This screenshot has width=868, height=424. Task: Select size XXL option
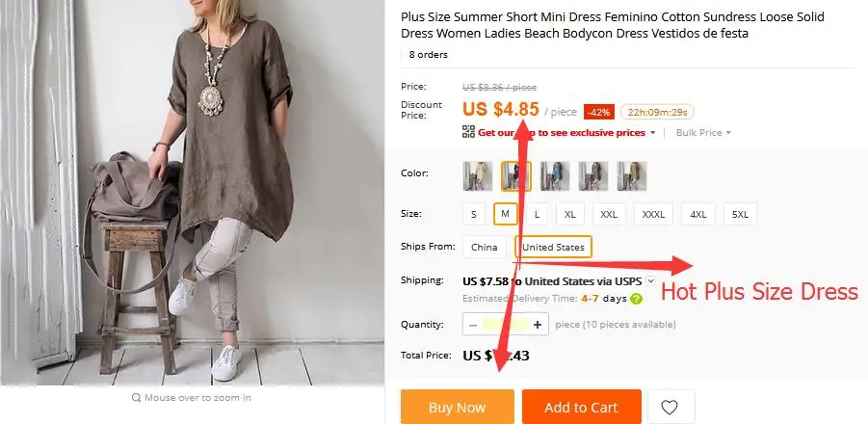tap(609, 214)
